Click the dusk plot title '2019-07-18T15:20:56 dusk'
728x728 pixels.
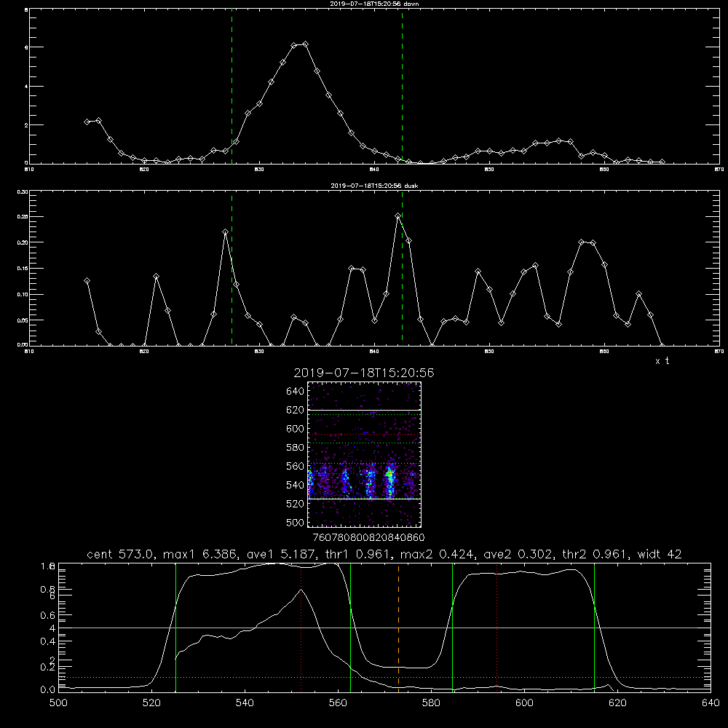374,186
